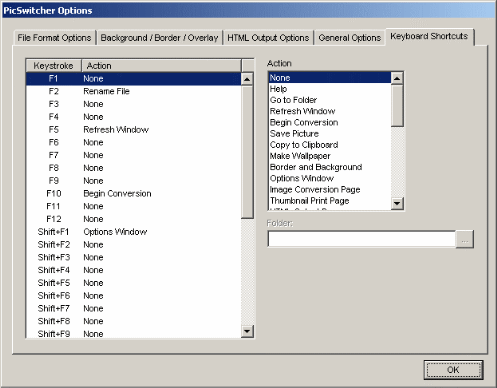Go to the General Options tab
Image resolution: width=497 pixels, height=388 pixels.
350,38
